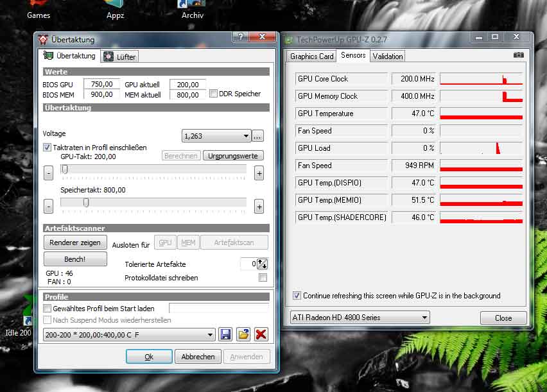Expand the profile list 200-200 dropdown
This screenshot has height=392, width=547.
[130, 335]
